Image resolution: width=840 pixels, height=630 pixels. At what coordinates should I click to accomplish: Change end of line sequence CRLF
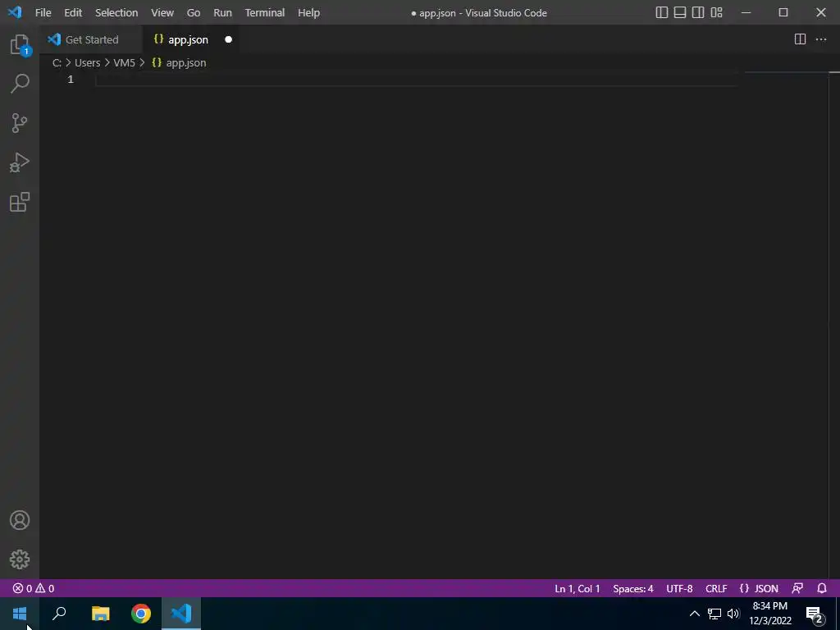[716, 588]
